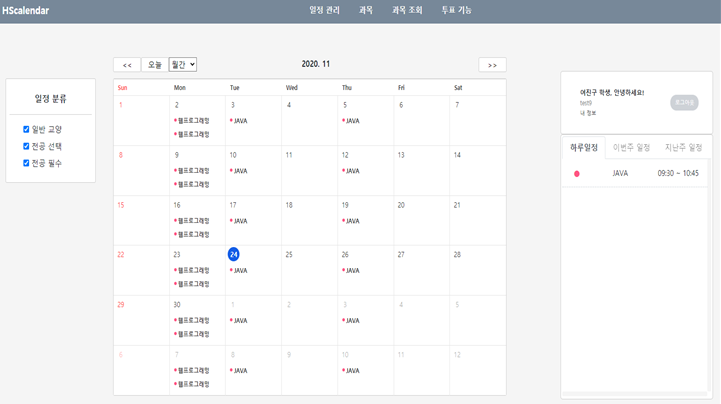
Task: Open the HScalendar home logo
Action: pyautogui.click(x=25, y=11)
